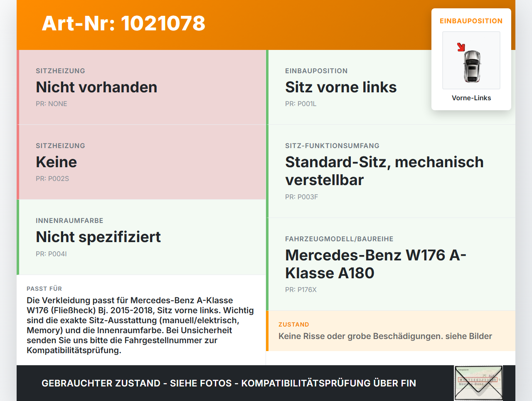532x401 pixels.
Task: Click the Art-Nr: 1021078 heading
Action: tap(123, 24)
